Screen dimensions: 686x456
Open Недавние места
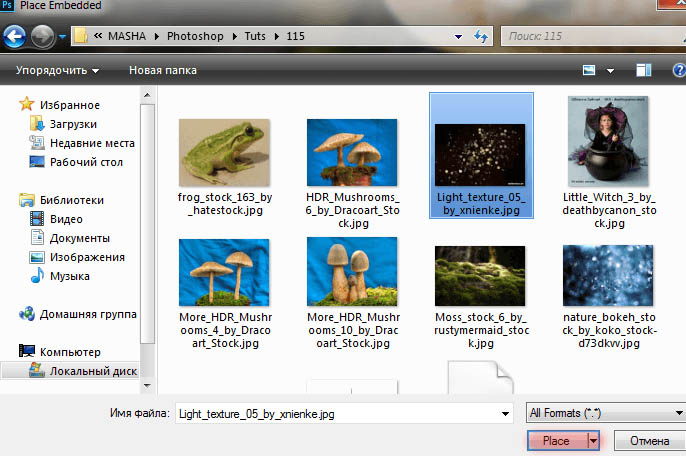coord(92,143)
